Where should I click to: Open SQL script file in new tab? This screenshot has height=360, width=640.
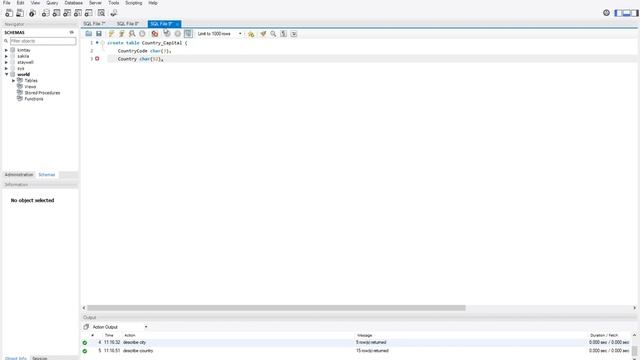click(20, 13)
